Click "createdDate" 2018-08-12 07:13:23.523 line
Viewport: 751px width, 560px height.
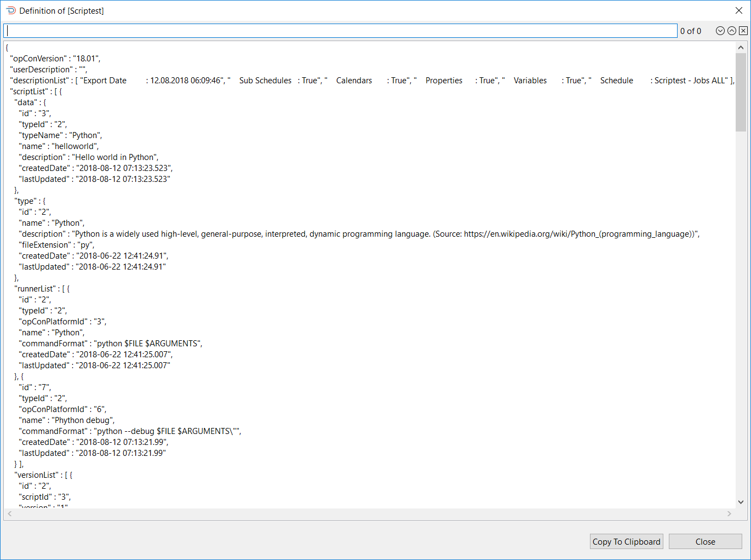click(x=96, y=168)
